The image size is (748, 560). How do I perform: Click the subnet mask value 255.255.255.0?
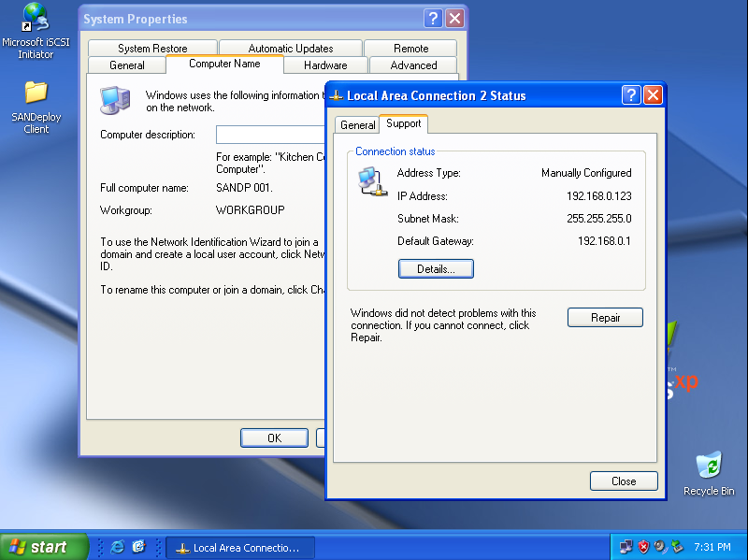(x=598, y=219)
